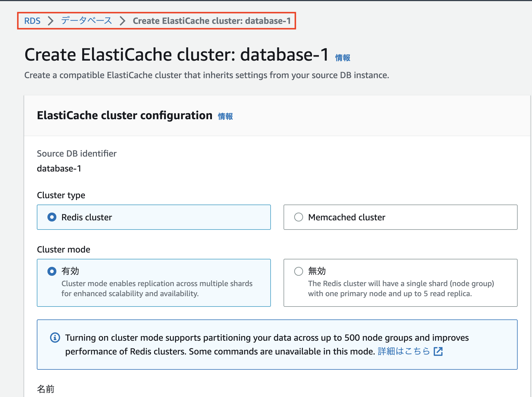Select the Memcached cluster card
532x397 pixels.
point(400,217)
